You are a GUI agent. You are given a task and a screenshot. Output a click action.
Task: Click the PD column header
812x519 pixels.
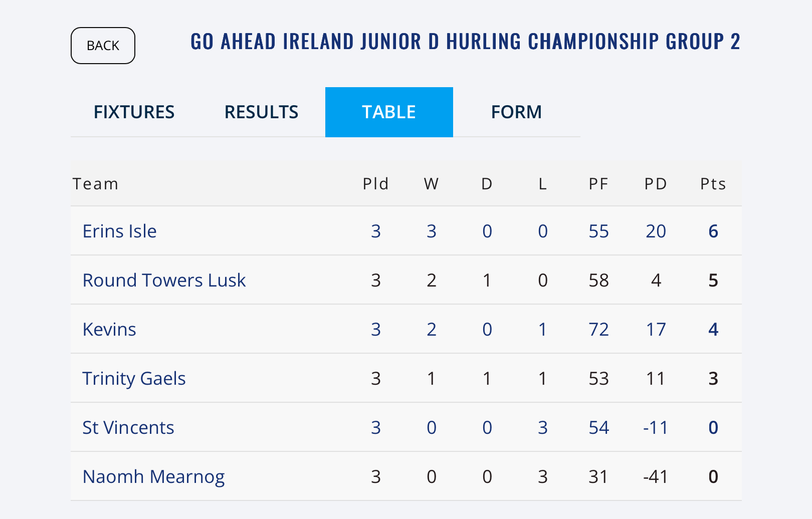pyautogui.click(x=655, y=184)
